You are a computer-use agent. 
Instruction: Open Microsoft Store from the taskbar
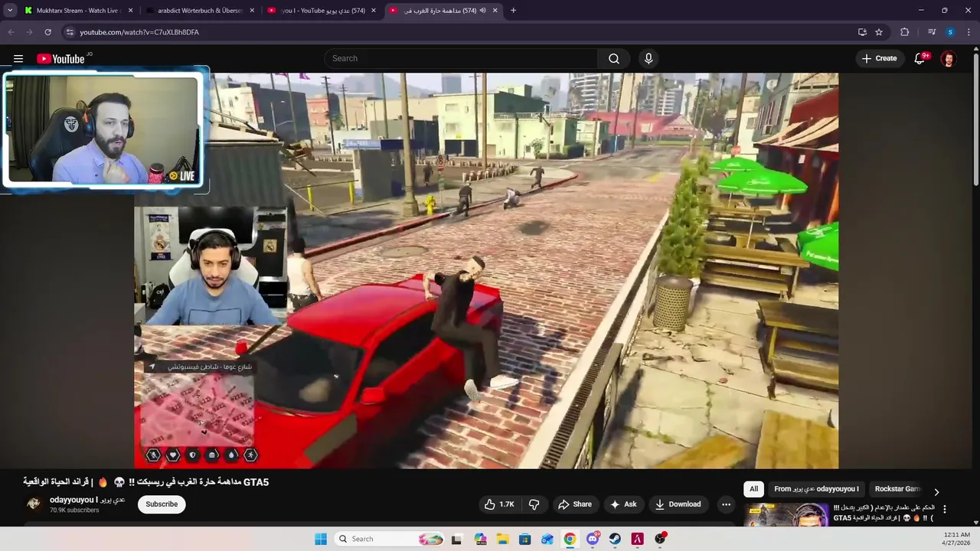[525, 539]
